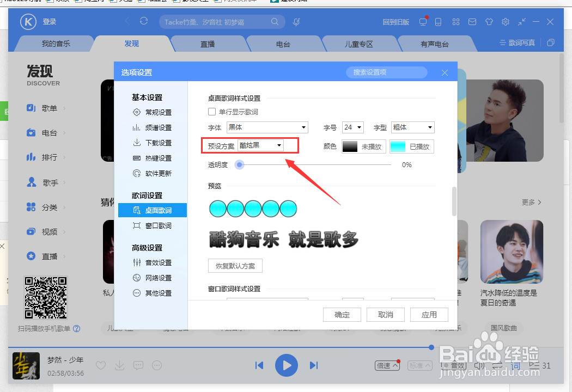Toggle the desktop lyrics 词 icon
Viewport: 572px width, 392px height.
515,365
